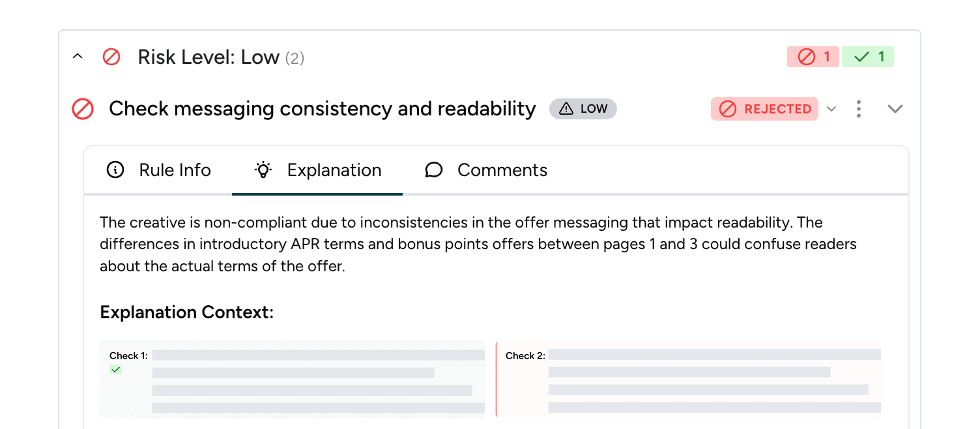Select the prohibition icon next to the rule title
The image size is (980, 429).
(83, 109)
